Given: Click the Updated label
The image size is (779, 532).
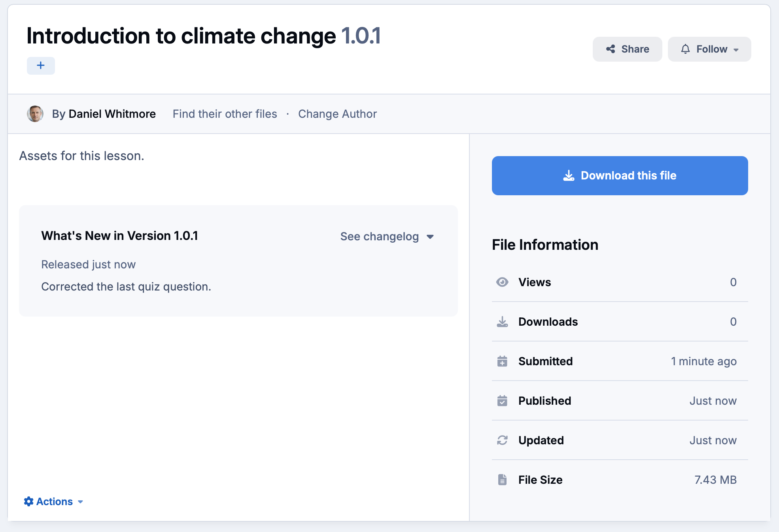Looking at the screenshot, I should 541,440.
